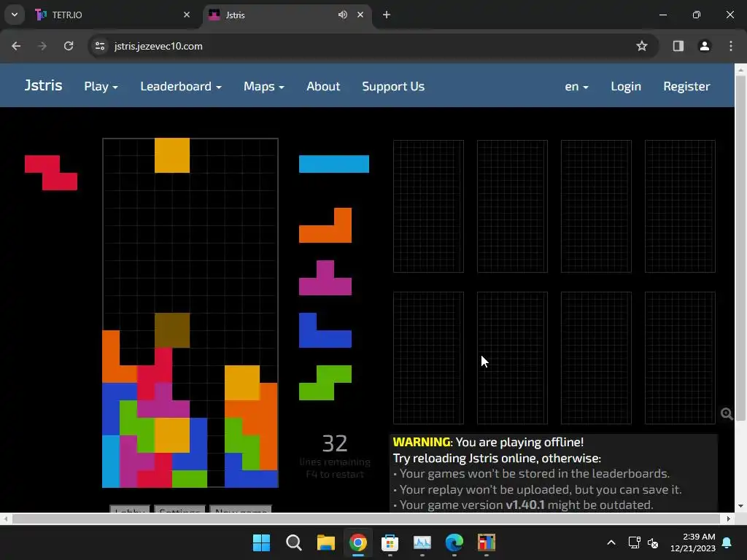Open the Chrome profile menu
The height and width of the screenshot is (560, 747).
705,46
